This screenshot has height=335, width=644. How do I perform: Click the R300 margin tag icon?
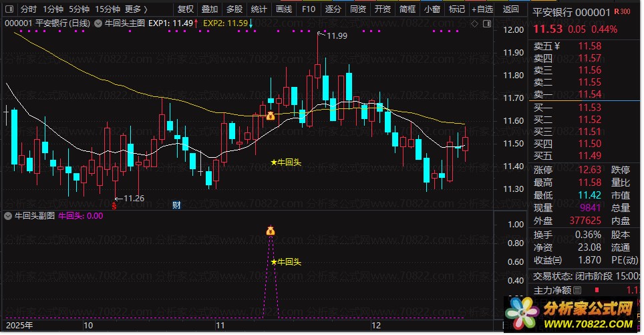click(622, 11)
